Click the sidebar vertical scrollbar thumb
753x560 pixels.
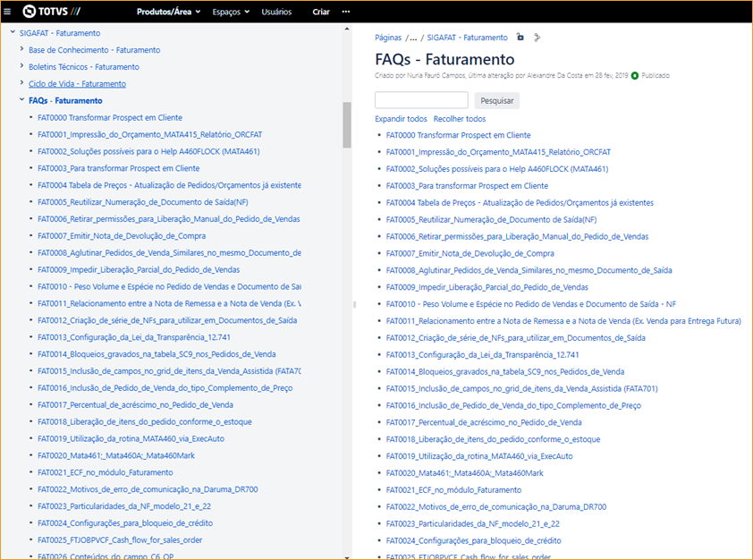(347, 125)
